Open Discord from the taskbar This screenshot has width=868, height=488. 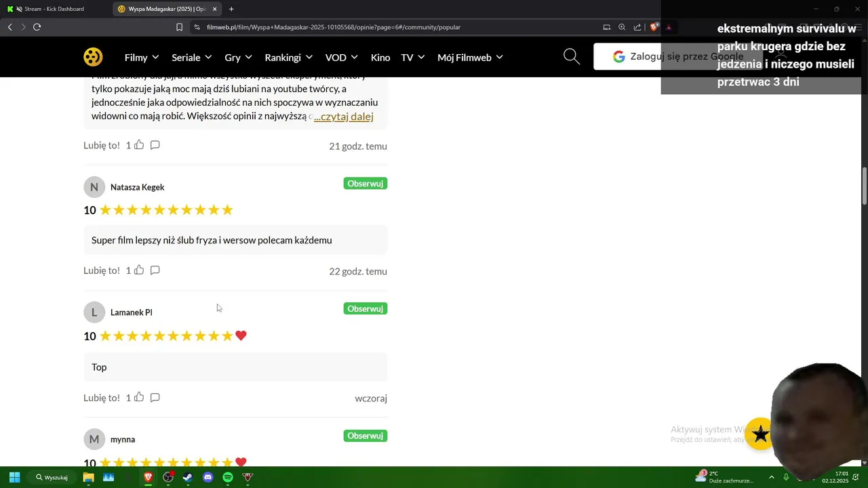click(208, 477)
